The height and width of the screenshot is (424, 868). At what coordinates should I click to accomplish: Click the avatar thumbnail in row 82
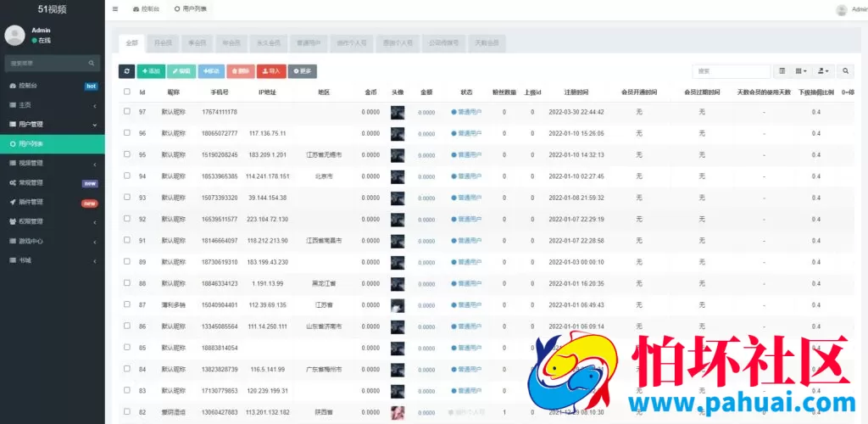coord(398,412)
